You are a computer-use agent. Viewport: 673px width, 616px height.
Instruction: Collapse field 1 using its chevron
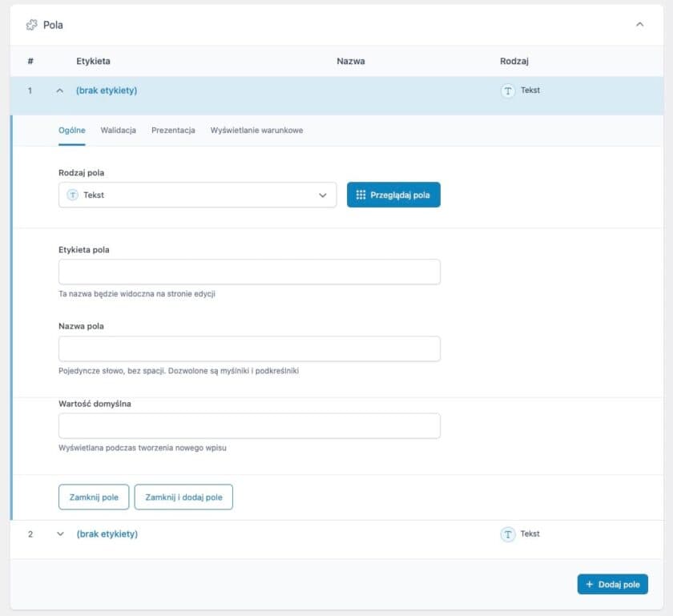[59, 91]
